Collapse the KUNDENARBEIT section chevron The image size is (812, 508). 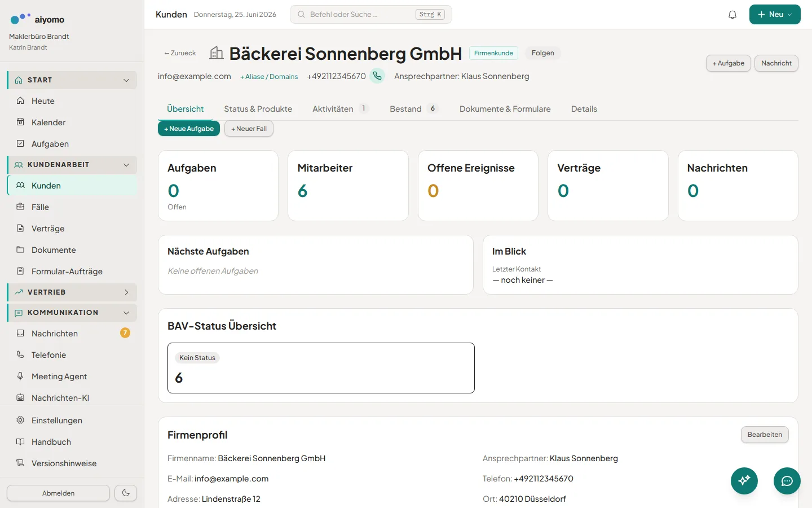coord(126,165)
